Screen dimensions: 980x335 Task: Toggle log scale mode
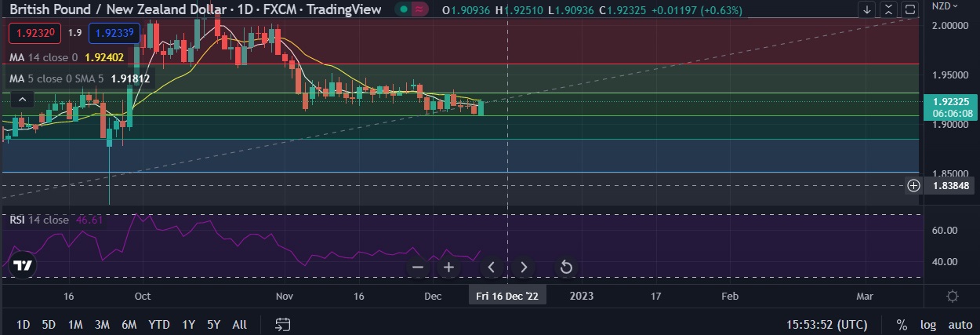[928, 325]
